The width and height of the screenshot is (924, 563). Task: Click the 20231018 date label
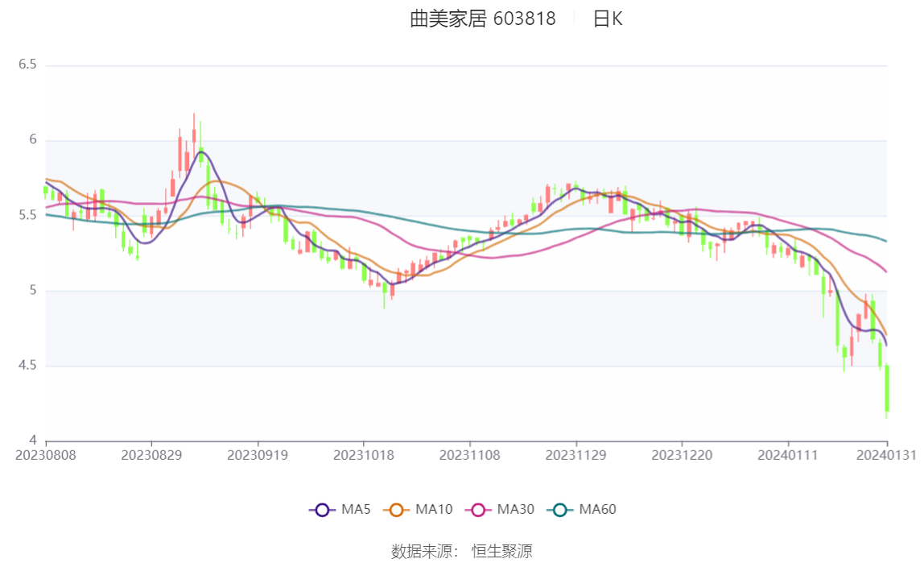click(364, 456)
